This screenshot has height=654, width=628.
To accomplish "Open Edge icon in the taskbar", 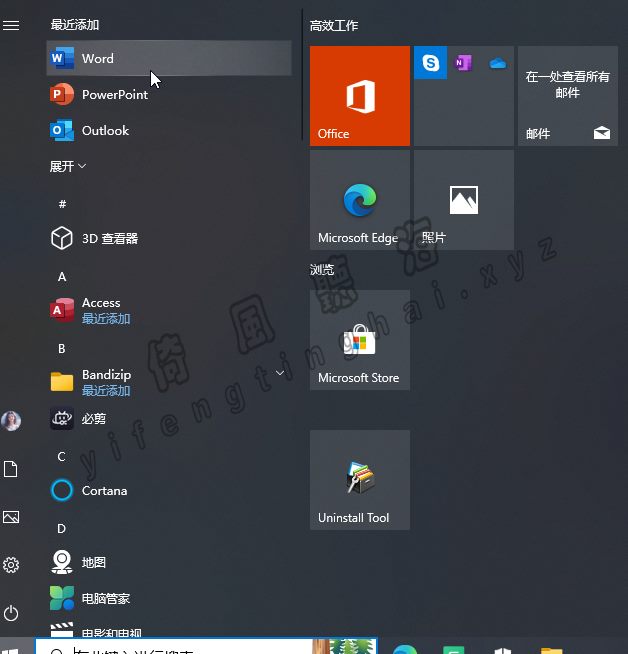I will pos(404,649).
